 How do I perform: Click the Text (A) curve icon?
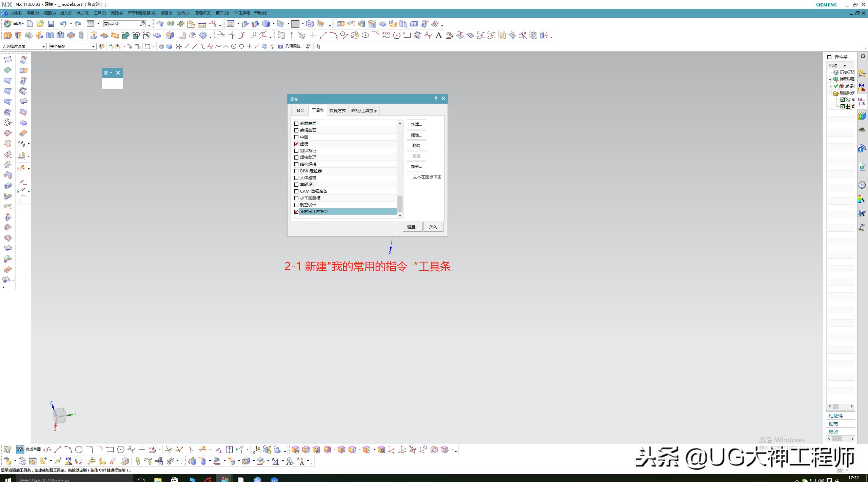tap(438, 35)
